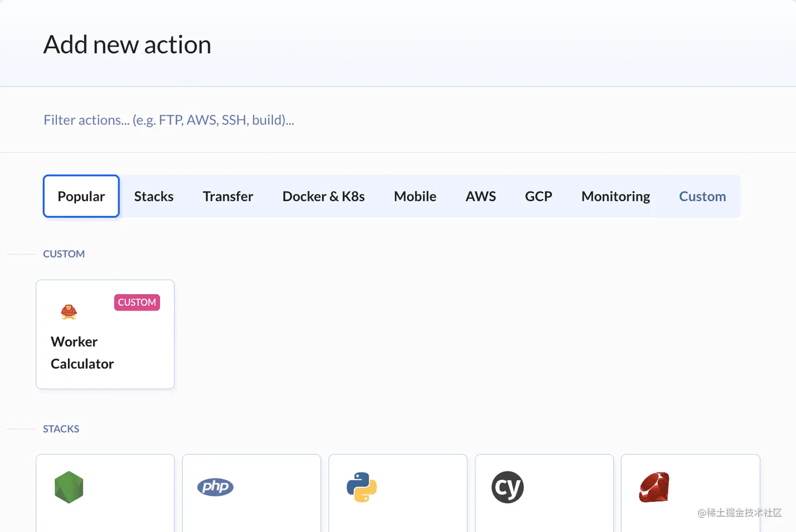Switch to the Custom tab

click(702, 196)
